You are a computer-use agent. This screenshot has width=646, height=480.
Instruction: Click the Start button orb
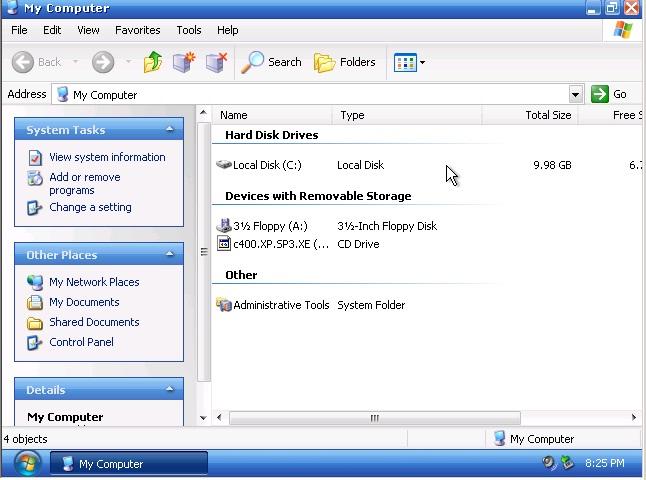pyautogui.click(x=27, y=463)
